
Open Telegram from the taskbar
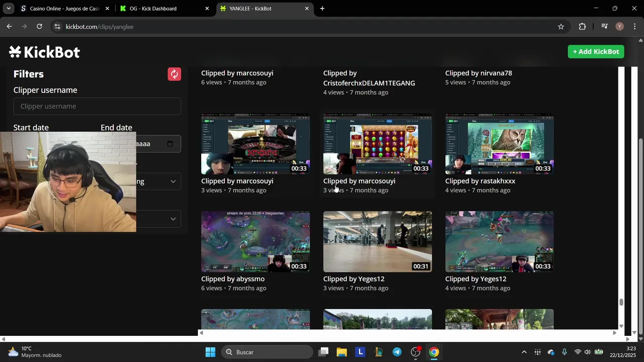[397, 352]
